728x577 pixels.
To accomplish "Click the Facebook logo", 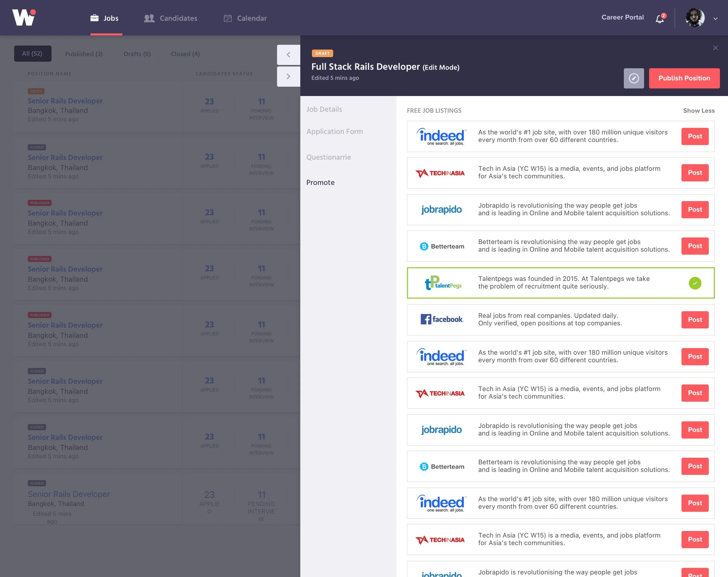I will click(442, 319).
